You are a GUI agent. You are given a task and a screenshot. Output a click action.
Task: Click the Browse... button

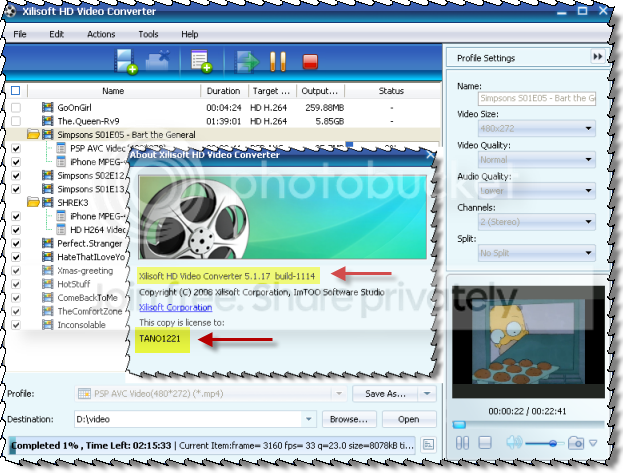coord(349,419)
